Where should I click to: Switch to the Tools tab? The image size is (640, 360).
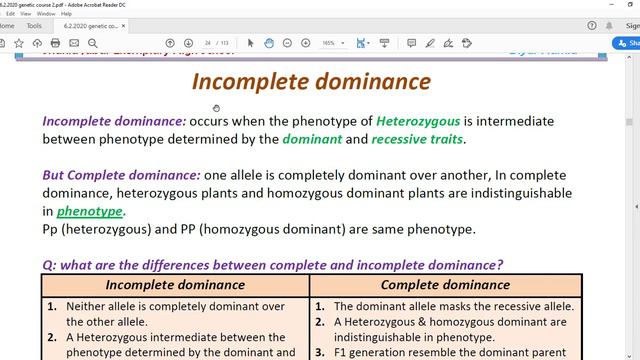[x=34, y=26]
